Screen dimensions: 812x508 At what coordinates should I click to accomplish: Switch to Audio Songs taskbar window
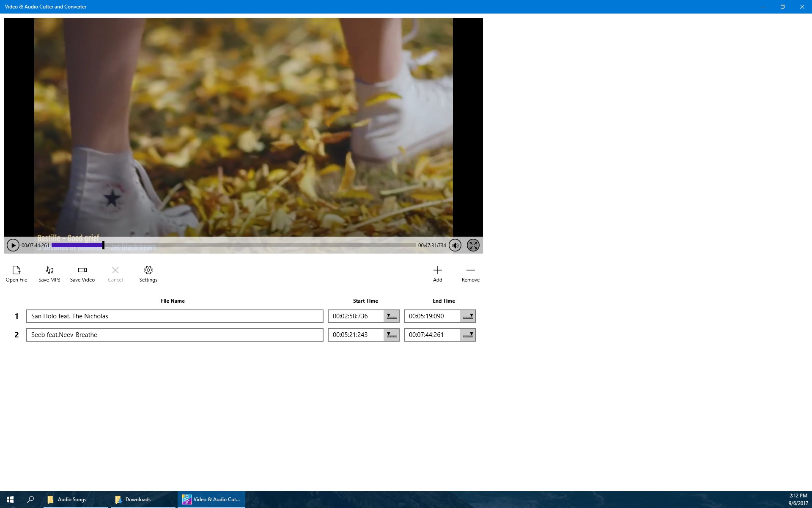(x=72, y=500)
